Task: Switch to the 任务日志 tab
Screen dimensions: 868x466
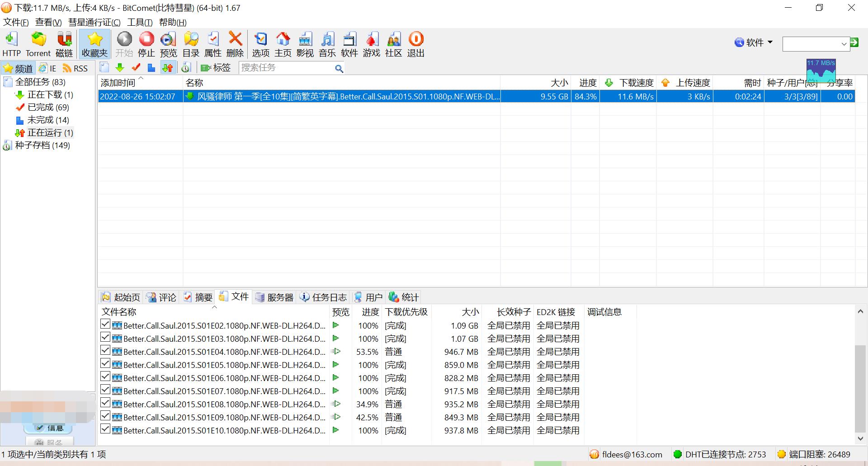Action: 324,297
